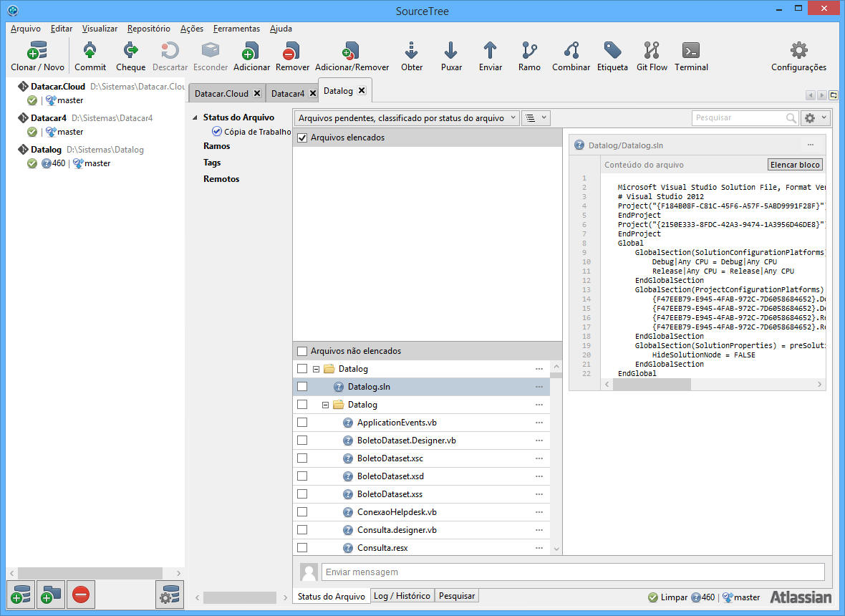This screenshot has height=616, width=845.
Task: Select Ramos in the sidebar
Action: point(217,146)
